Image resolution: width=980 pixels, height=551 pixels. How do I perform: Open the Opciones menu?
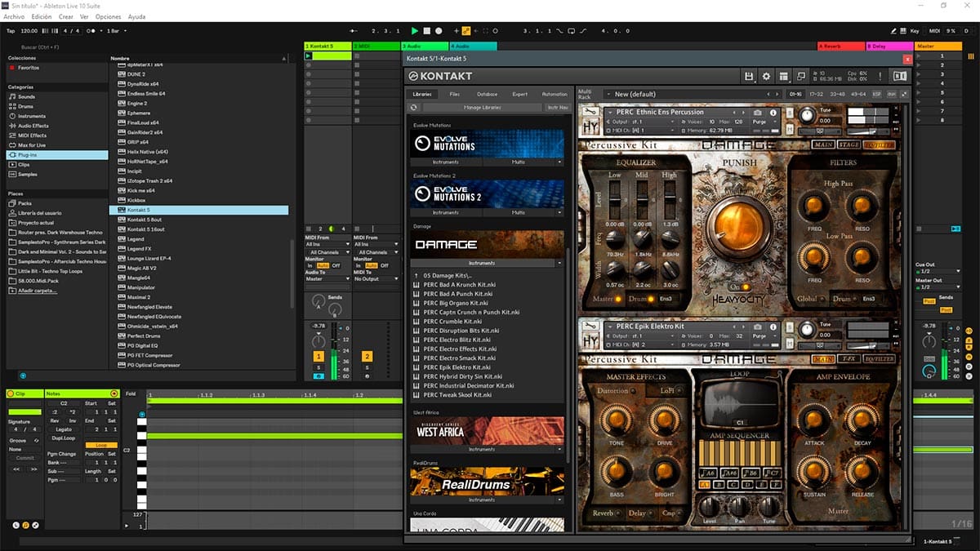[x=108, y=16]
